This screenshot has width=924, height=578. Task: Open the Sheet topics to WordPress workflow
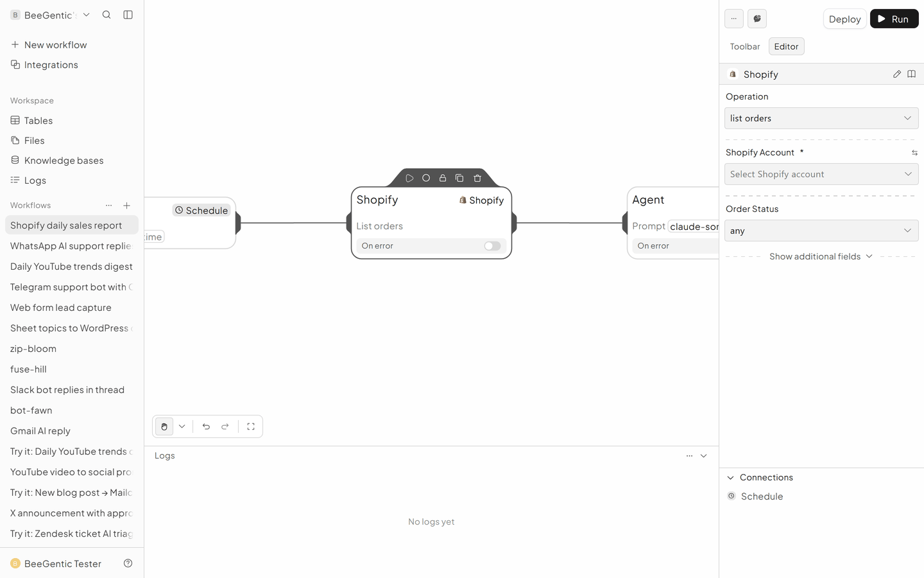click(72, 328)
